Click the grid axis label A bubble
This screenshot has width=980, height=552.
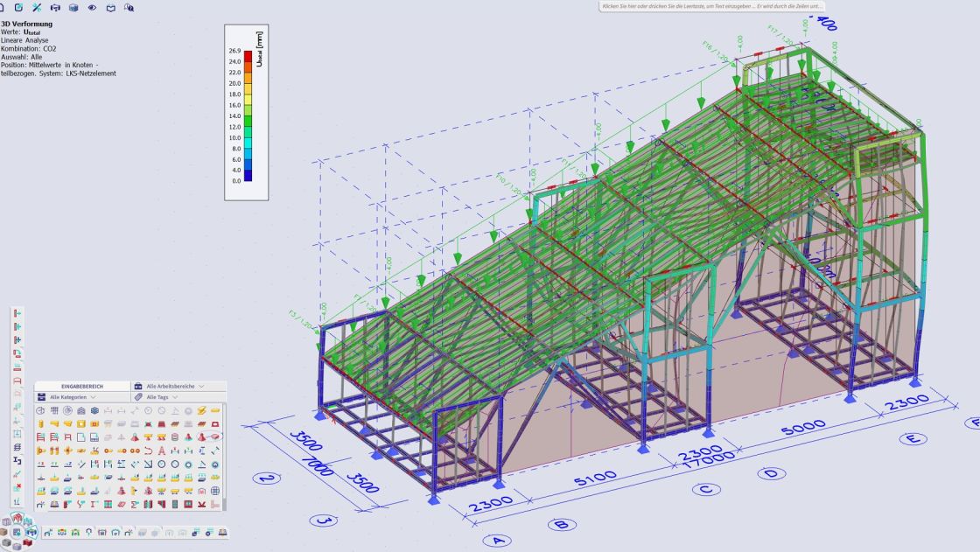[498, 540]
